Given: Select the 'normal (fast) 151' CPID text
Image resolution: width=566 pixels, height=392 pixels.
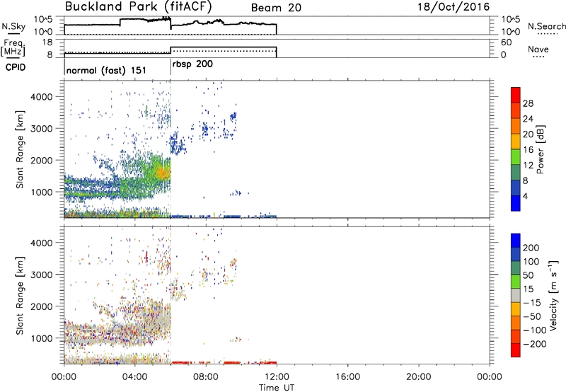Looking at the screenshot, I should click(x=106, y=70).
